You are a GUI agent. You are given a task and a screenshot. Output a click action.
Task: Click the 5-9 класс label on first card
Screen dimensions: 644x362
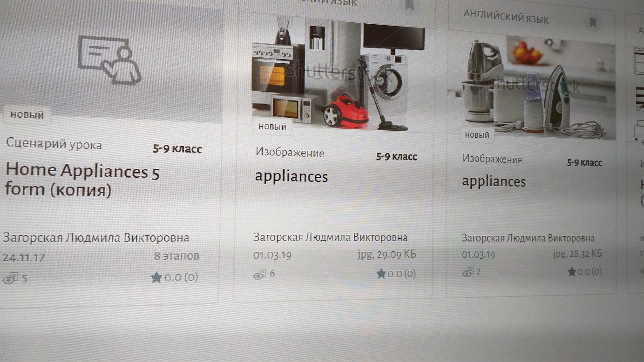coord(177,149)
